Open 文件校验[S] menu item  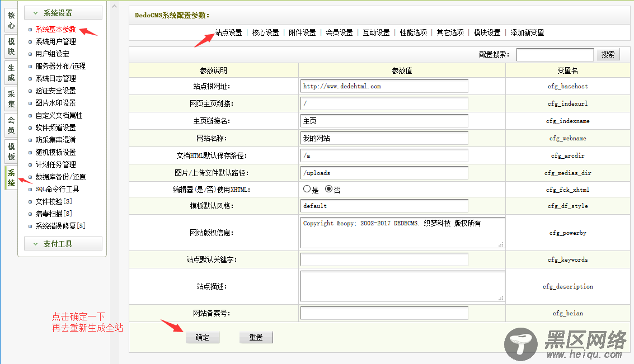pos(53,201)
